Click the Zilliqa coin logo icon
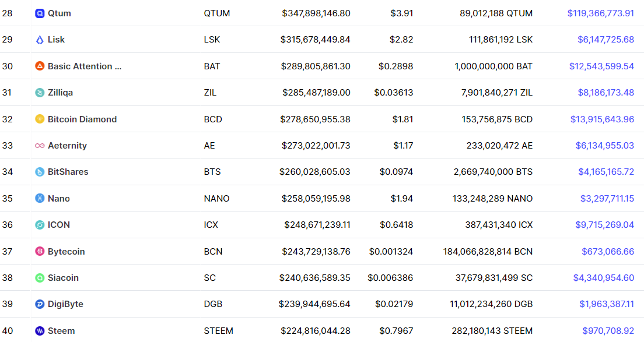The height and width of the screenshot is (342, 644). click(x=40, y=93)
